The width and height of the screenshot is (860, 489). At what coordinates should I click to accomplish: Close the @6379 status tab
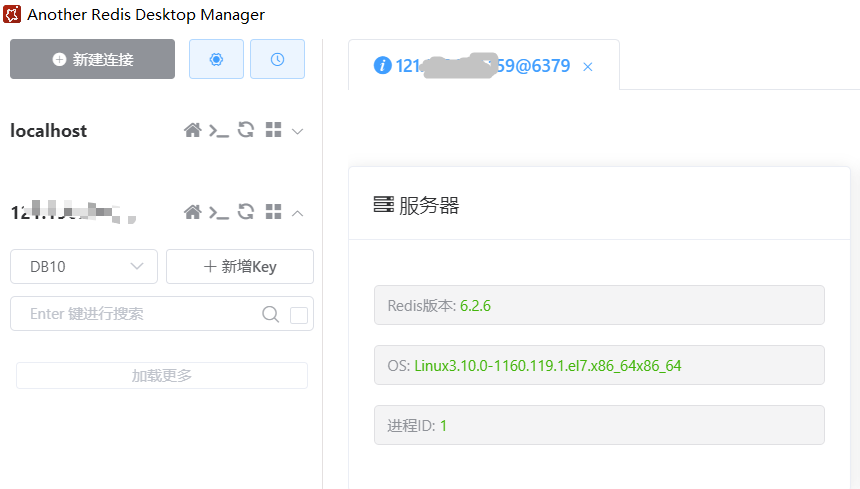pyautogui.click(x=587, y=67)
